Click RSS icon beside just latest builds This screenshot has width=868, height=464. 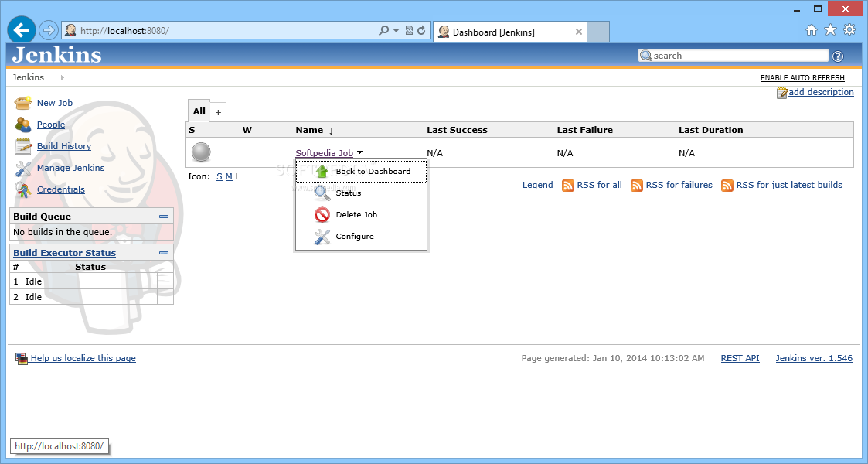pyautogui.click(x=727, y=186)
